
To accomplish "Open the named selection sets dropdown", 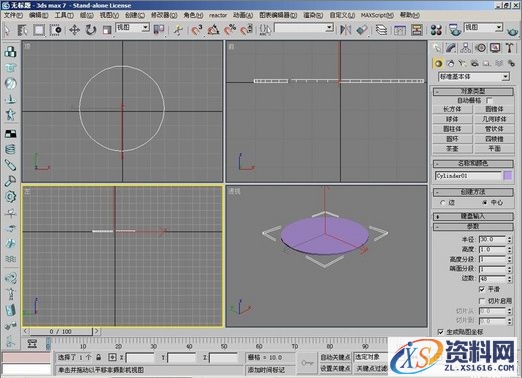I will (x=304, y=27).
